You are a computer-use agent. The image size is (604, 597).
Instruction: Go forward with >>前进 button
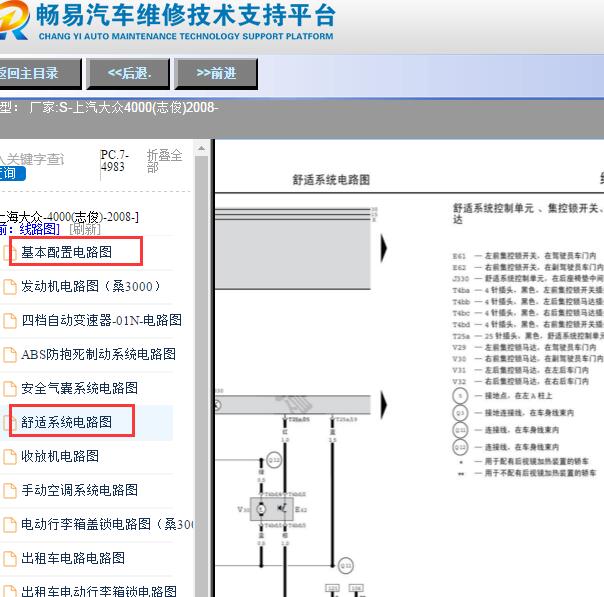[x=216, y=73]
